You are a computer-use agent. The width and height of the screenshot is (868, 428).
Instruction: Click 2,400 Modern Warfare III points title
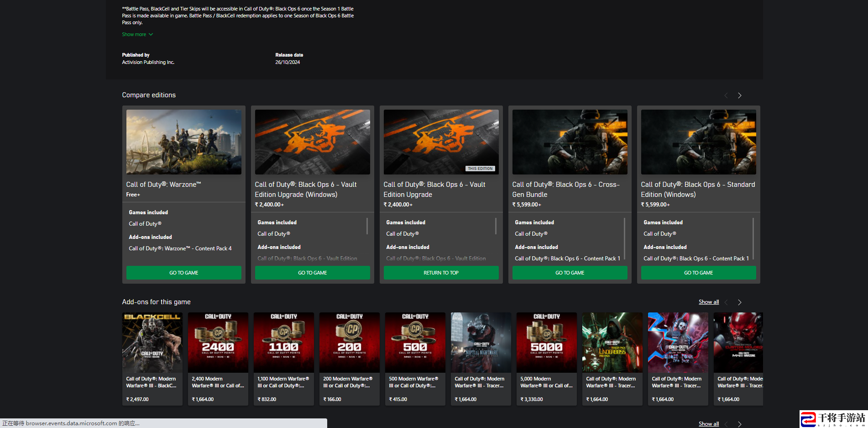pos(218,382)
